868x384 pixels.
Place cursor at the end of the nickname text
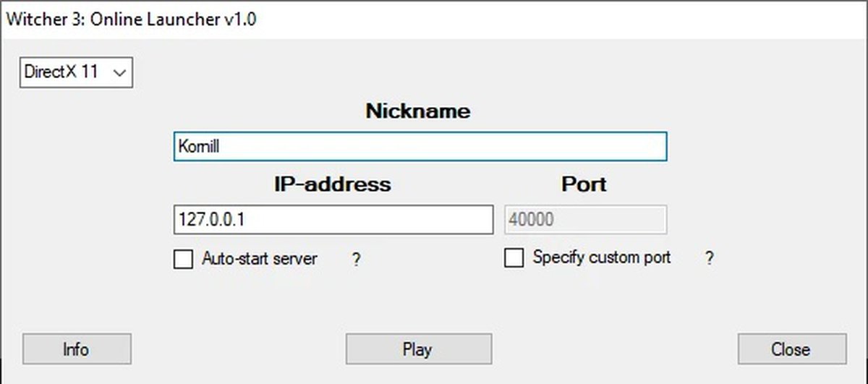click(x=221, y=147)
